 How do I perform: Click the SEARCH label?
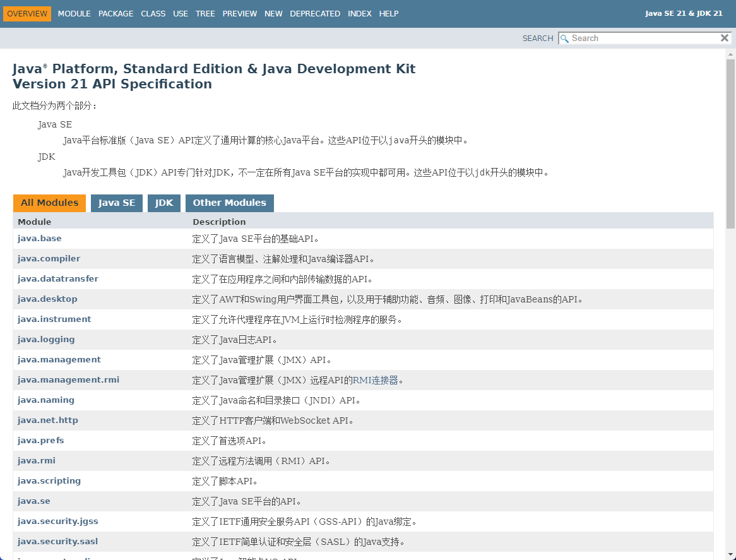tap(537, 39)
